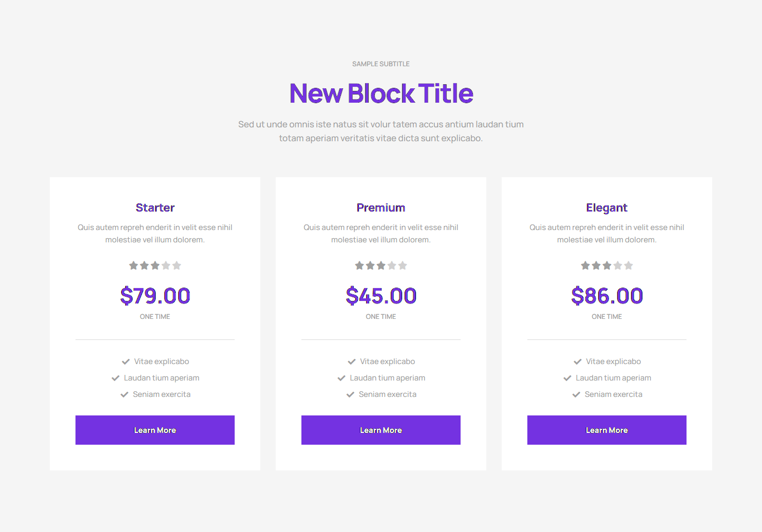This screenshot has width=762, height=532.
Task: Click checkmark beside Starter's Seniam exercita
Action: point(124,394)
